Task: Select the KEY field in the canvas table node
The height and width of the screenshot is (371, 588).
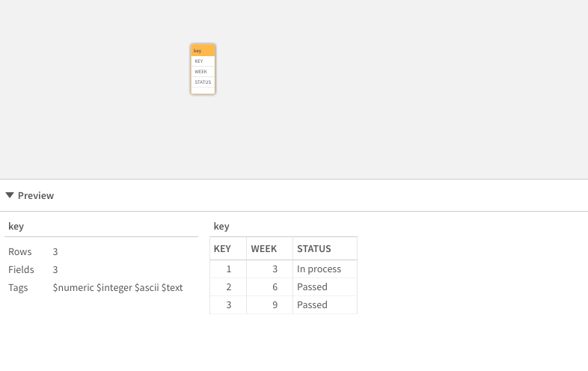Action: point(203,61)
